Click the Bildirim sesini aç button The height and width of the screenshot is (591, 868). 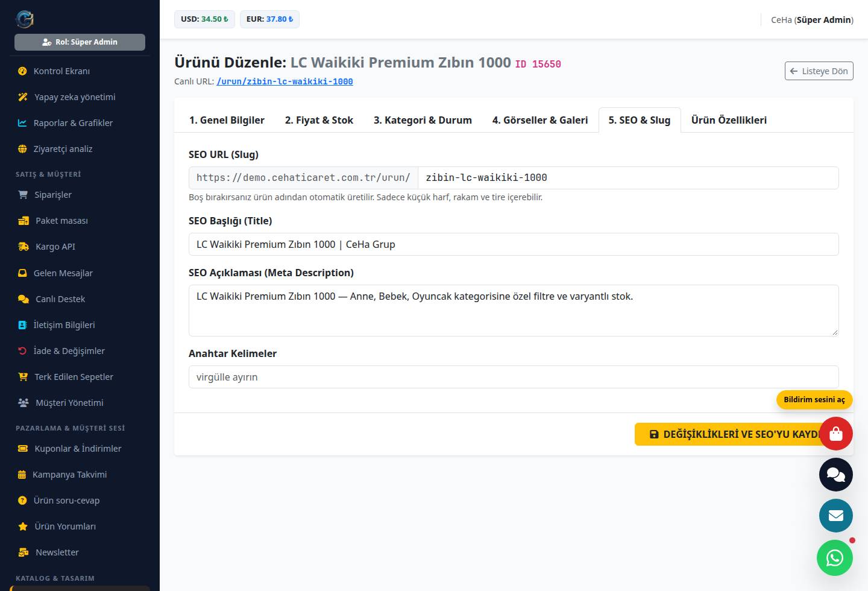click(814, 400)
